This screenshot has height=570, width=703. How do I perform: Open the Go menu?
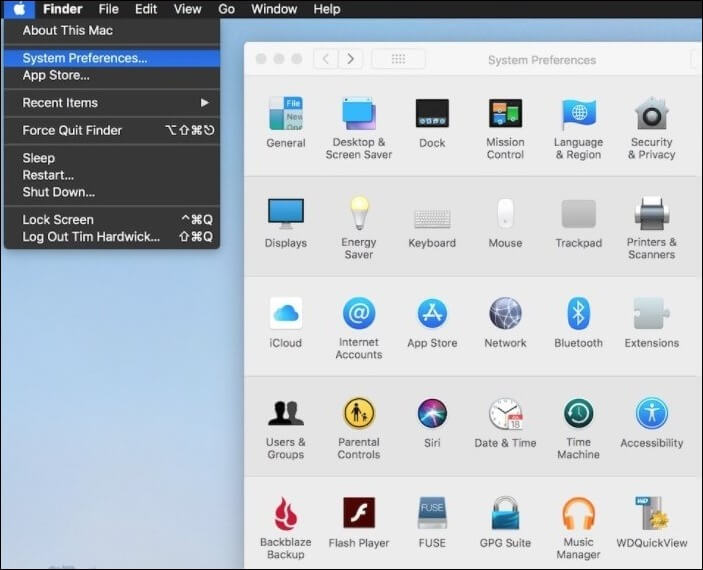click(x=226, y=9)
